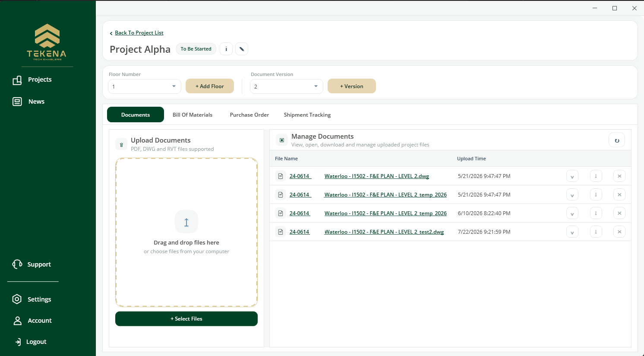Click the Manage Documents header icon
The height and width of the screenshot is (356, 644).
pos(282,140)
